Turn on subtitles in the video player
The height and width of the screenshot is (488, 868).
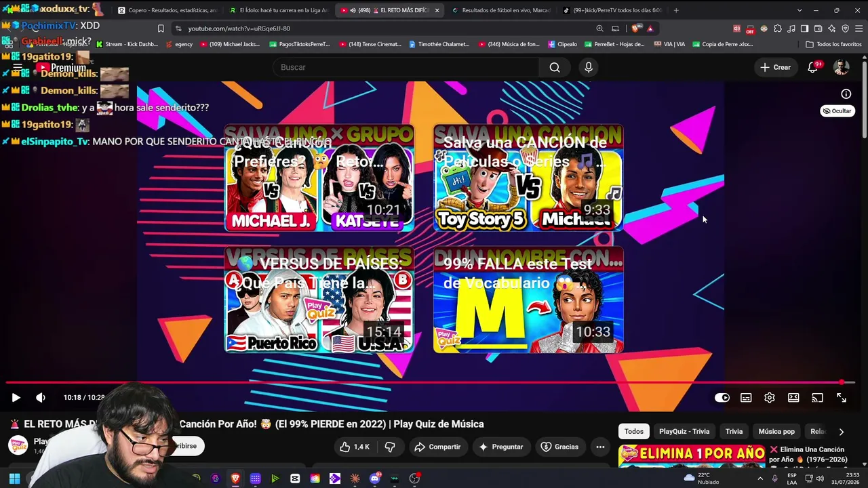[746, 398]
